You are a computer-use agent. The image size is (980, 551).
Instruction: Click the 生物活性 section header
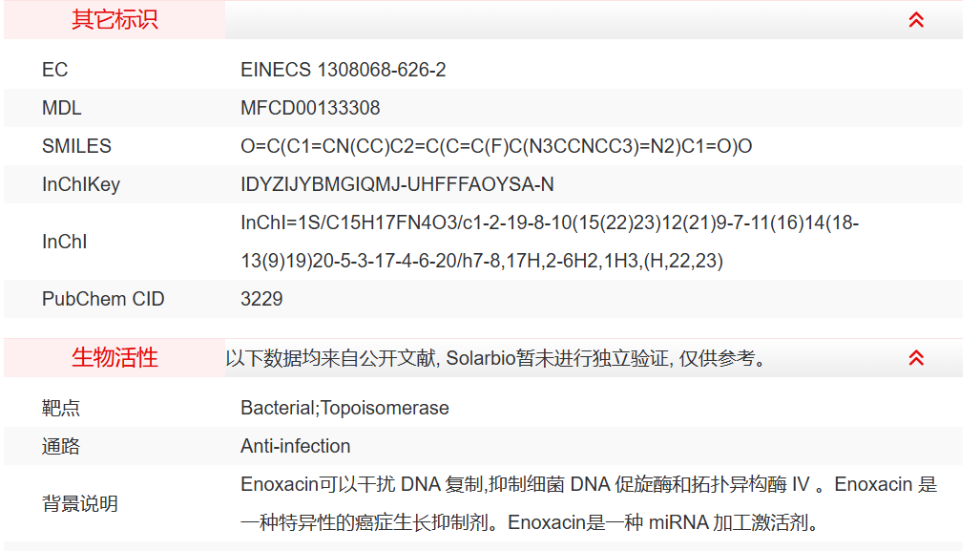click(x=115, y=358)
